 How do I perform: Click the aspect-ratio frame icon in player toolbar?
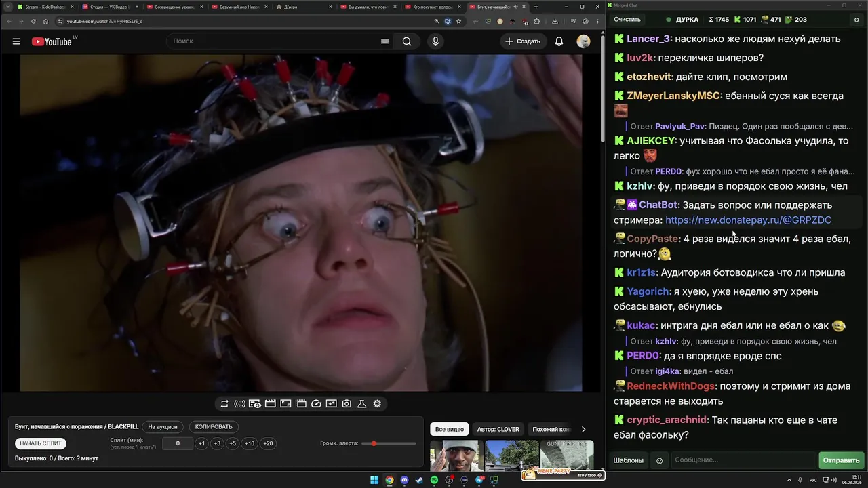[x=285, y=404]
